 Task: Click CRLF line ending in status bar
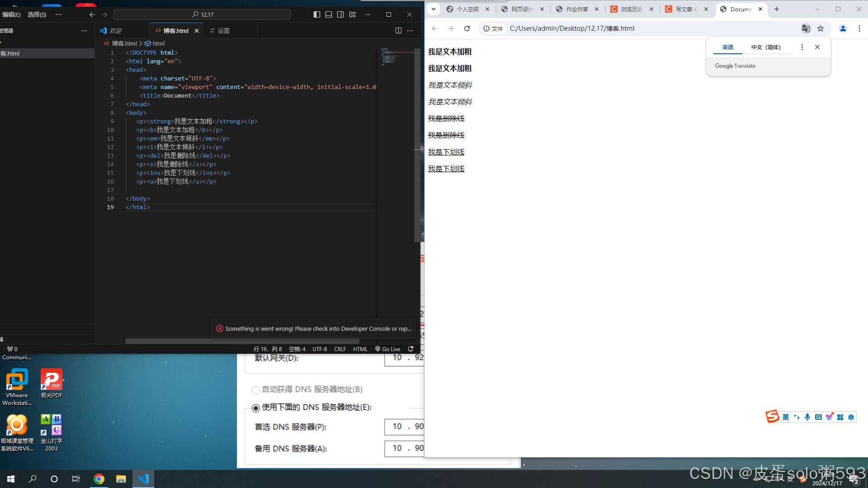pyautogui.click(x=340, y=349)
